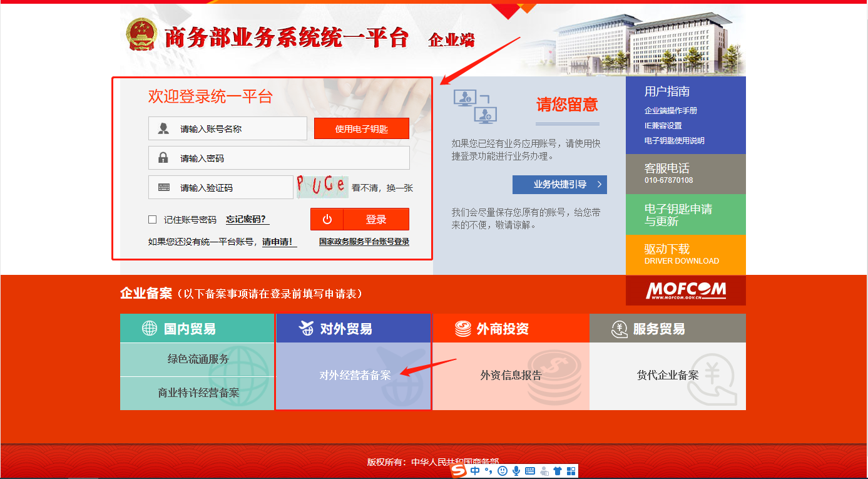Viewport: 868px width, 479px height.
Task: Click the 服务贸易 yen circle icon
Action: point(618,327)
